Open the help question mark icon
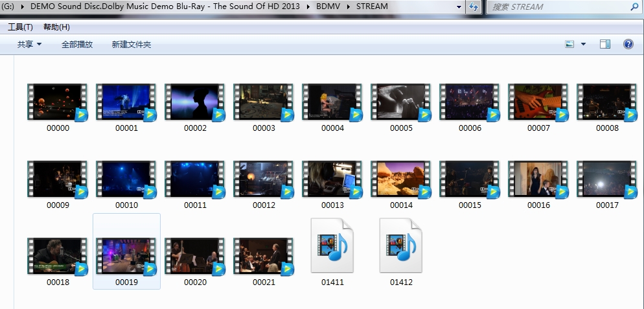Viewport: 644px width, 309px height. tap(628, 44)
